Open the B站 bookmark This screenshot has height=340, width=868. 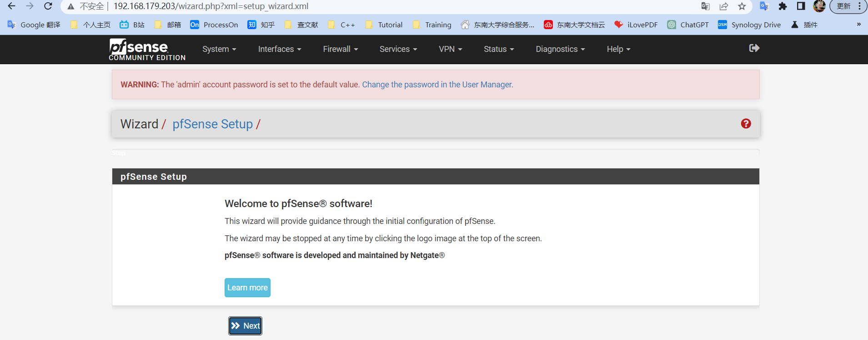[x=132, y=25]
